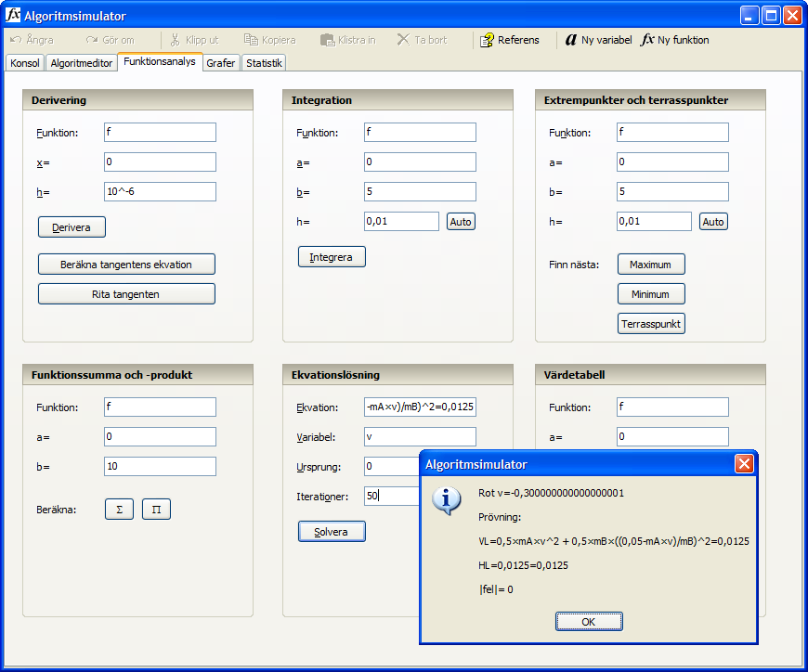Click Auto button in Extrempunkter panel

(x=713, y=222)
